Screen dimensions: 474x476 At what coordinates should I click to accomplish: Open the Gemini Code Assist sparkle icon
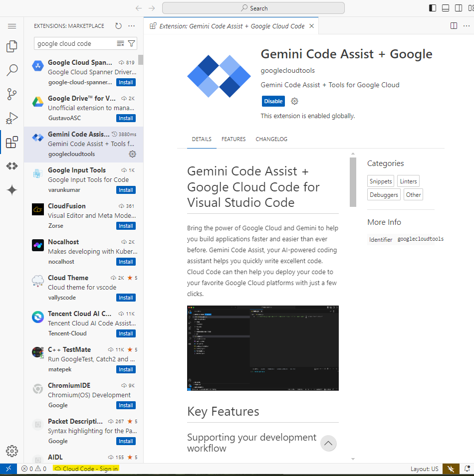12,190
